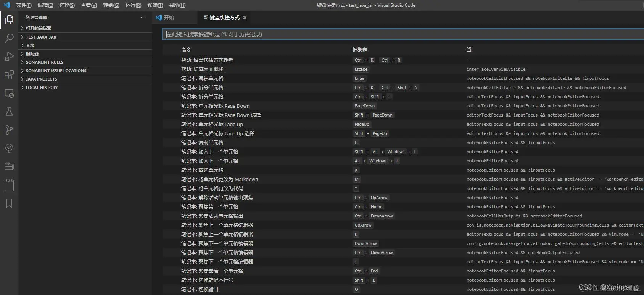Open the Extensions view
The width and height of the screenshot is (644, 295).
coord(9,75)
